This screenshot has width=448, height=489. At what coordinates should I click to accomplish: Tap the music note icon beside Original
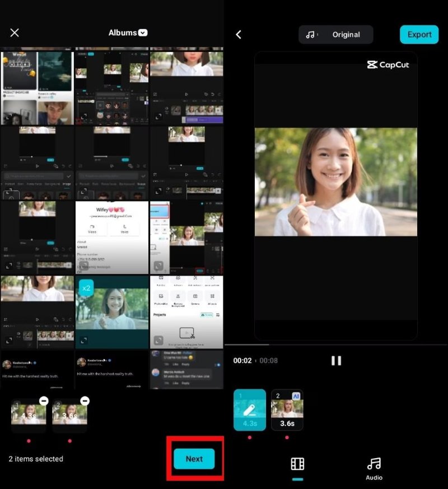[x=310, y=35]
